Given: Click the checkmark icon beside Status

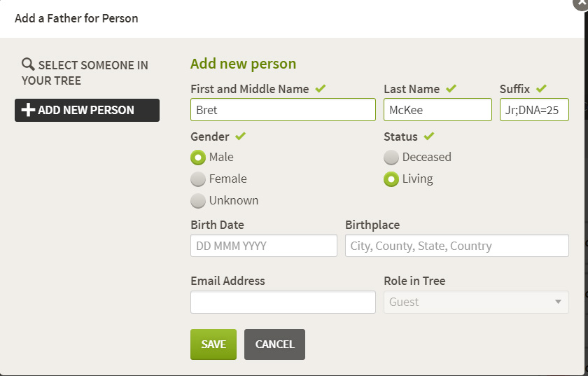Looking at the screenshot, I should [429, 136].
